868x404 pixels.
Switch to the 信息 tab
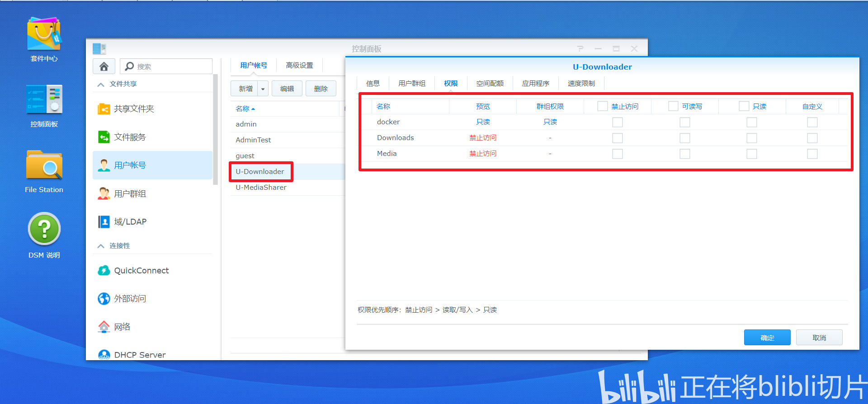coord(373,84)
